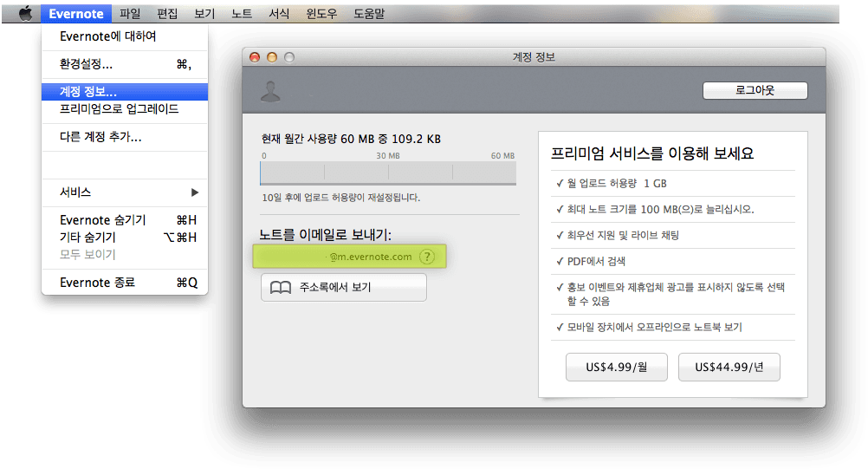Click the monthly upload usage bar

point(388,173)
